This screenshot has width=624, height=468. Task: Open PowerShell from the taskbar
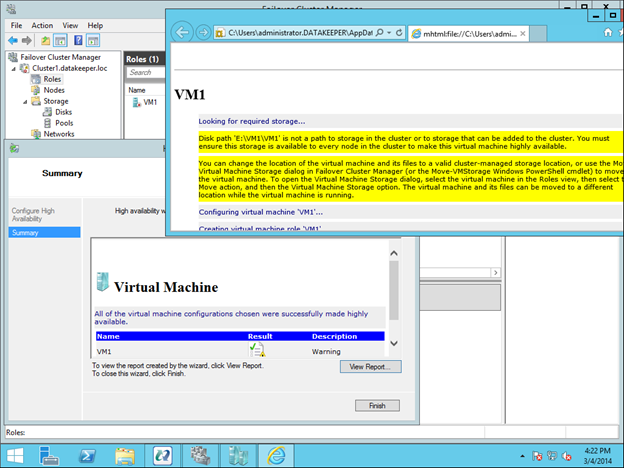87,454
